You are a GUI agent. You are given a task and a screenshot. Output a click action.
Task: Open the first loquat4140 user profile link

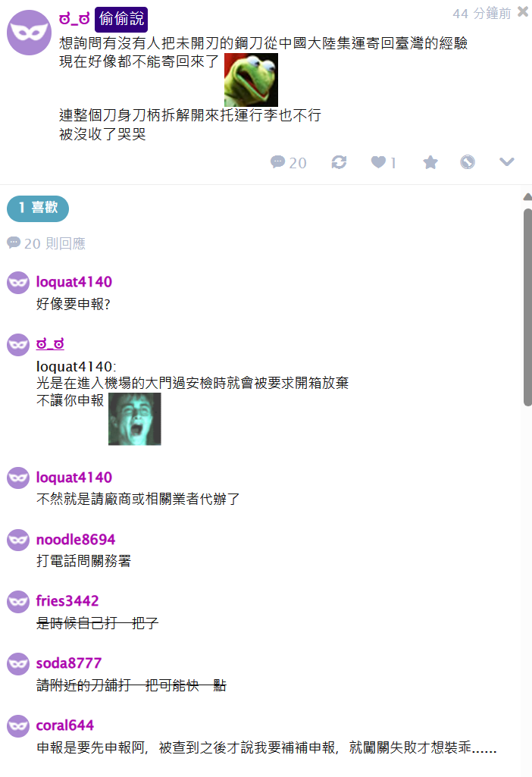click(x=74, y=281)
